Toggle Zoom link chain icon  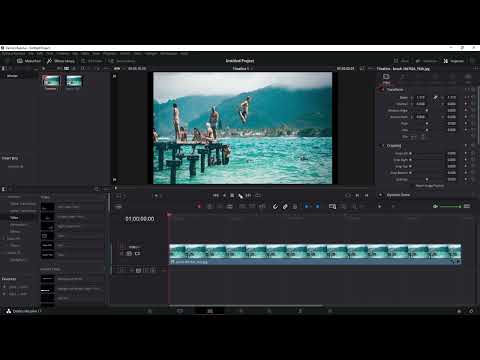pyautogui.click(x=435, y=98)
